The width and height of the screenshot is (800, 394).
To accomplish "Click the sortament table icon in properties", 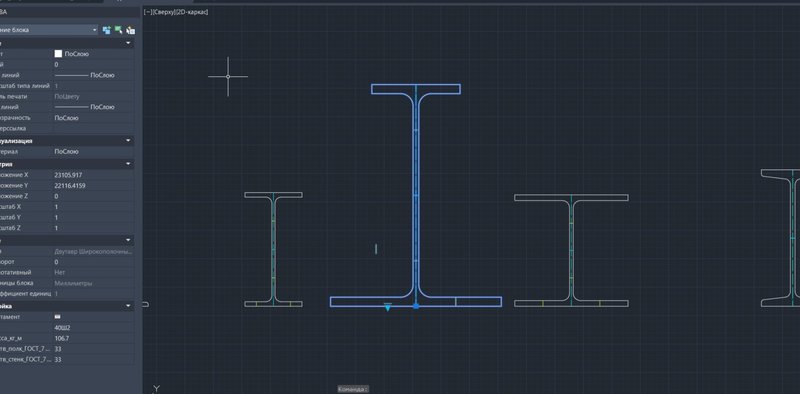I will [57, 316].
